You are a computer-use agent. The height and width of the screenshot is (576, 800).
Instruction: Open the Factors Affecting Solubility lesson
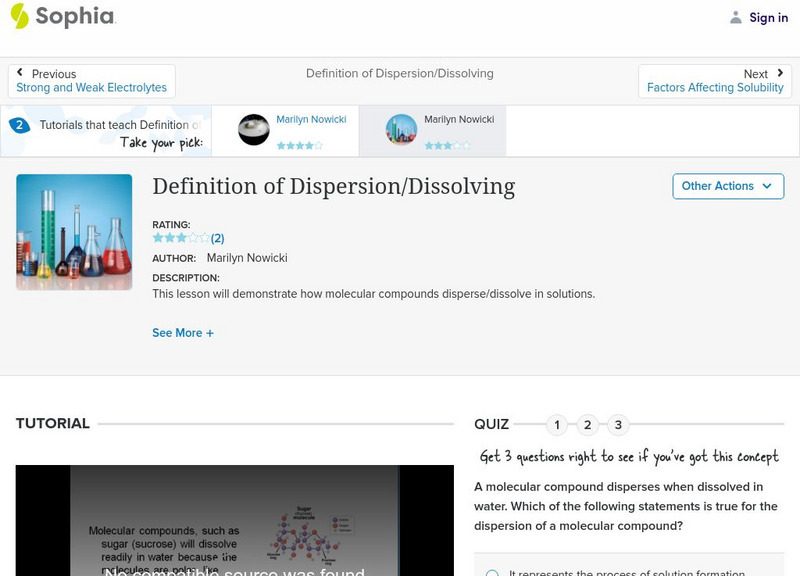pyautogui.click(x=715, y=87)
